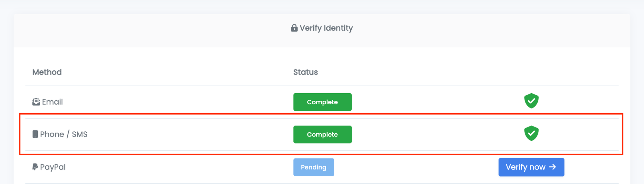Click the phone device icon
This screenshot has width=644, height=184.
click(35, 134)
